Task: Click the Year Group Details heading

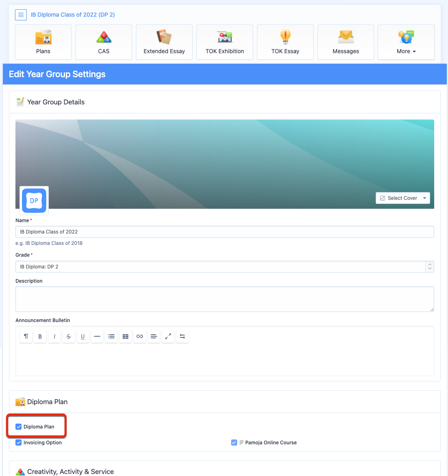Action: (56, 102)
